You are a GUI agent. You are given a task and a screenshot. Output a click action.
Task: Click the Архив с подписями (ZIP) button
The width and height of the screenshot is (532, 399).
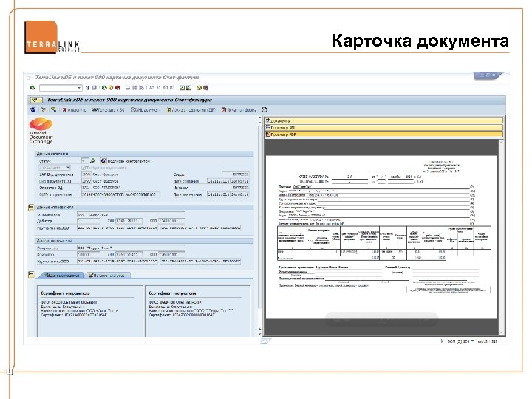pos(191,110)
